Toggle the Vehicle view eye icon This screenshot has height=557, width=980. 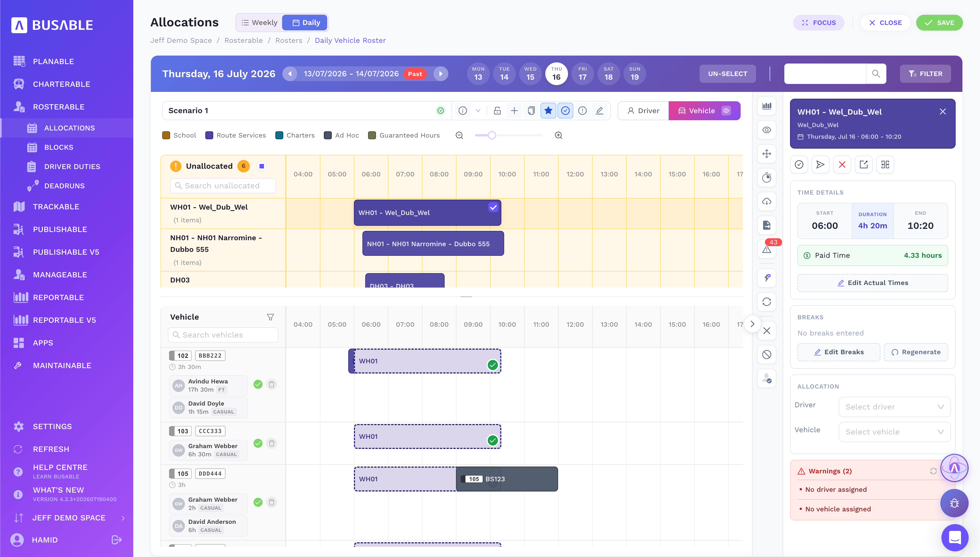click(726, 111)
